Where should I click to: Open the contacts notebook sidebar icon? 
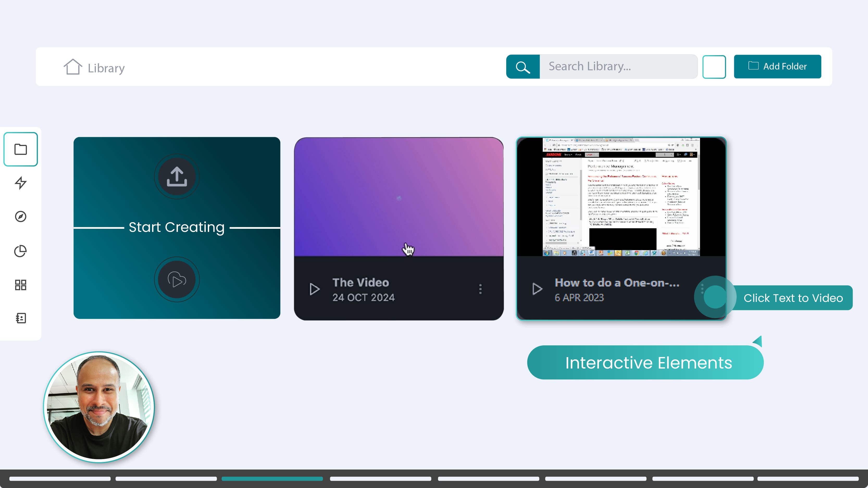click(x=21, y=318)
